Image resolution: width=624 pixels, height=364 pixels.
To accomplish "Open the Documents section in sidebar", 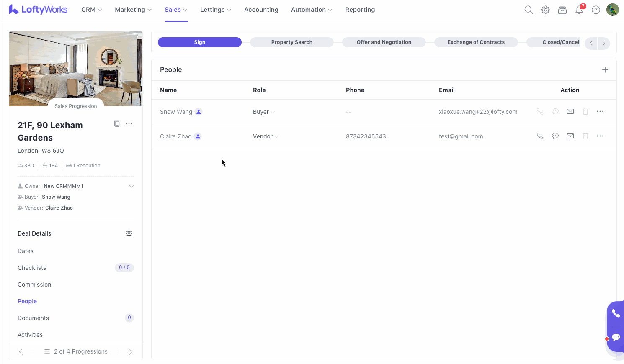I will tap(34, 318).
